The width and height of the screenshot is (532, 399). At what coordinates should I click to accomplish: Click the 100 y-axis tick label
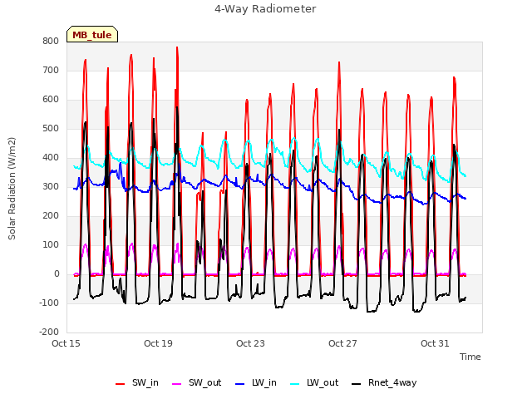point(51,245)
